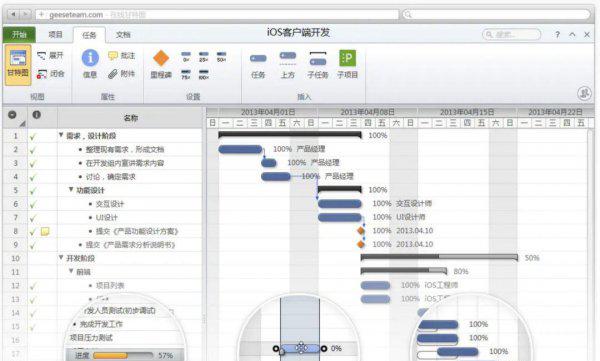Image resolution: width=600 pixels, height=361 pixels.
Task: Select the UI设计 Gantt bar
Action: [340, 217]
